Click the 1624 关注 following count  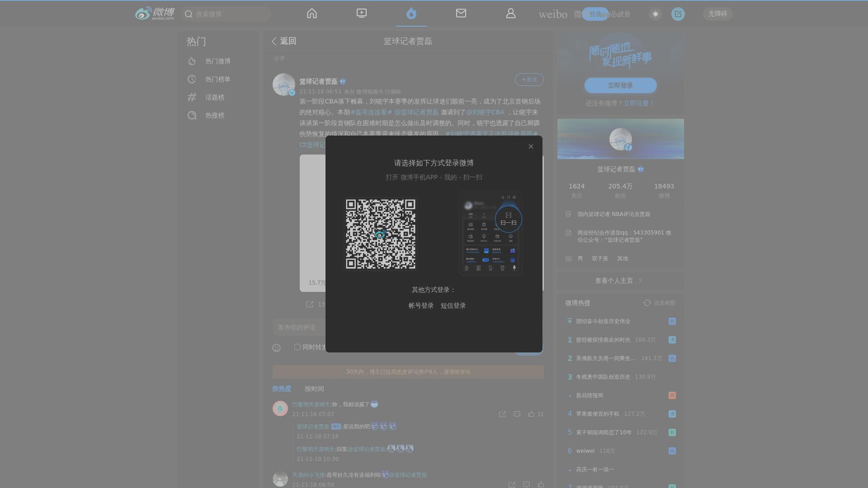click(576, 191)
